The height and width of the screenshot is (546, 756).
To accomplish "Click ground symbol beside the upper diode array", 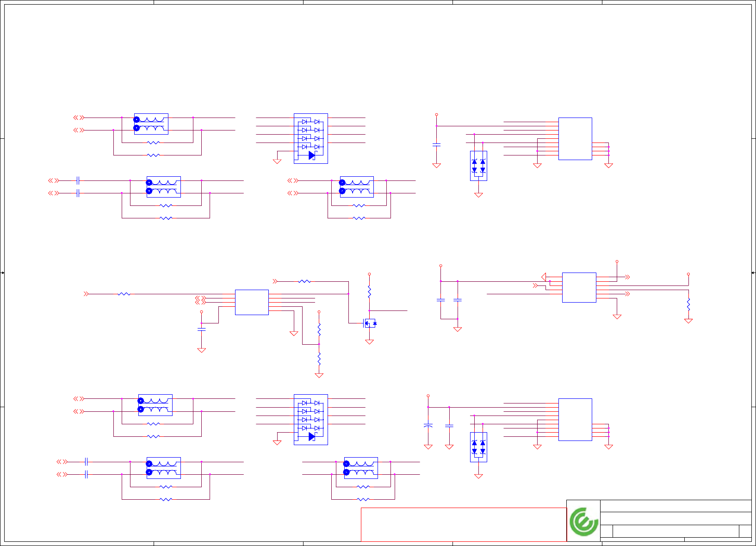I will pos(277,161).
